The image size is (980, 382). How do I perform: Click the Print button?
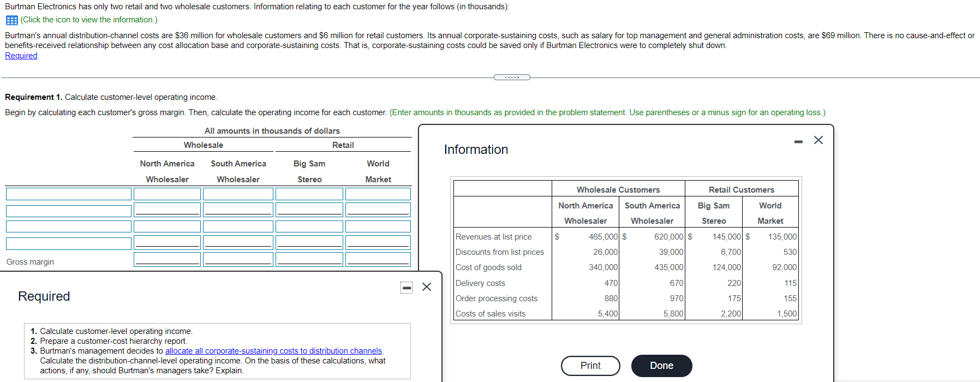(590, 366)
